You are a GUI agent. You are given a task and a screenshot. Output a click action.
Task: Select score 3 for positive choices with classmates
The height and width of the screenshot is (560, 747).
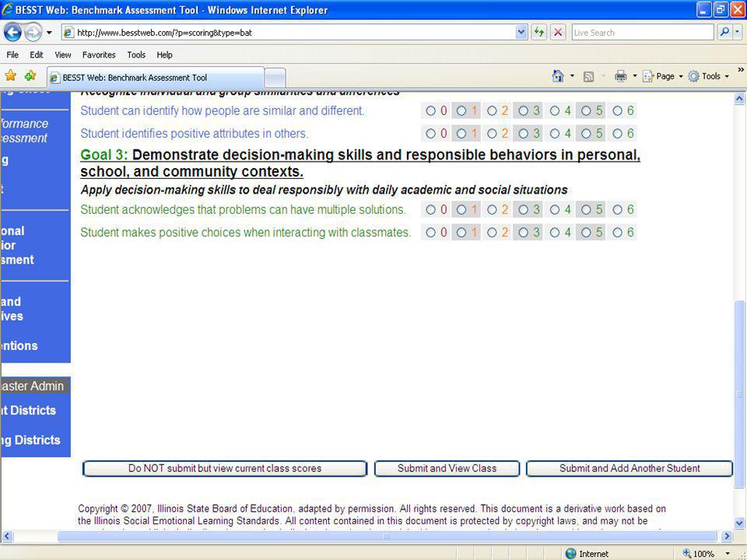pyautogui.click(x=523, y=233)
